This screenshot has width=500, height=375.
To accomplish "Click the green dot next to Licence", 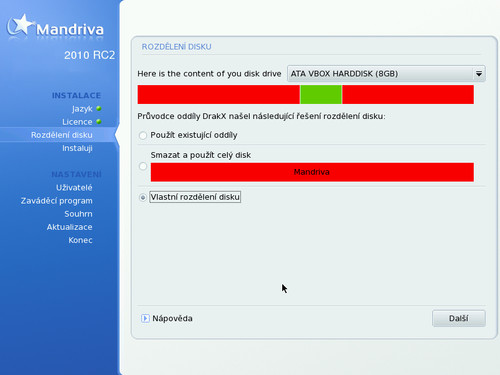I will (99, 122).
